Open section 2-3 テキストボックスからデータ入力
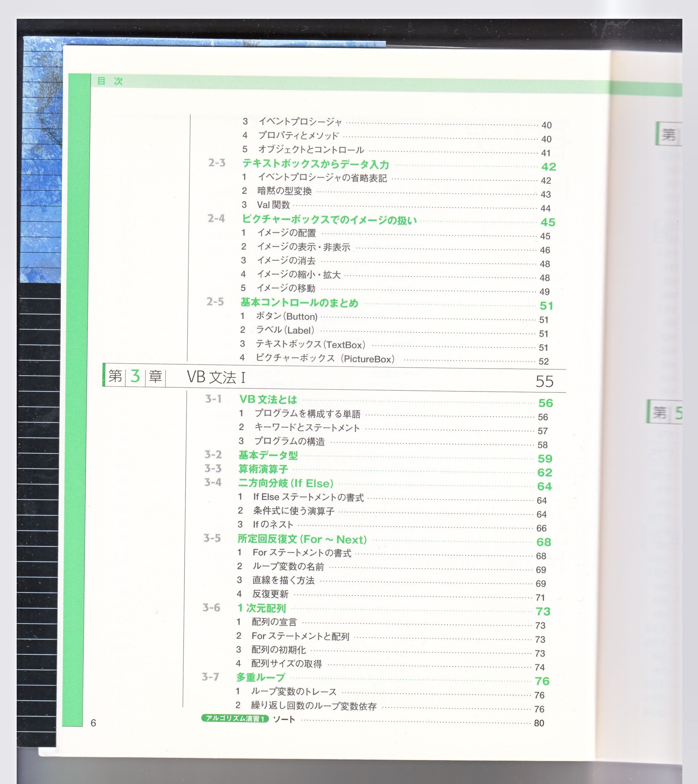Viewport: 698px width, 784px height. [x=315, y=164]
